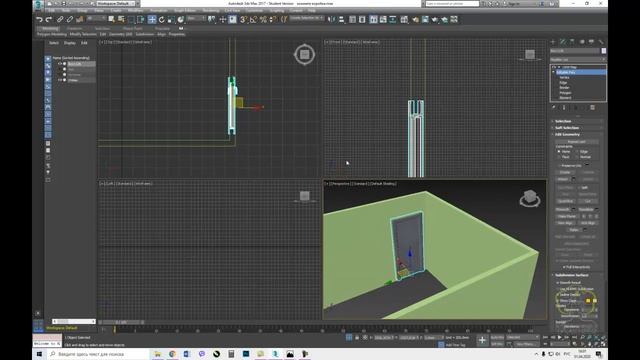Open the Motion panel icon
Viewport: 640px width, 360px height.
click(582, 42)
